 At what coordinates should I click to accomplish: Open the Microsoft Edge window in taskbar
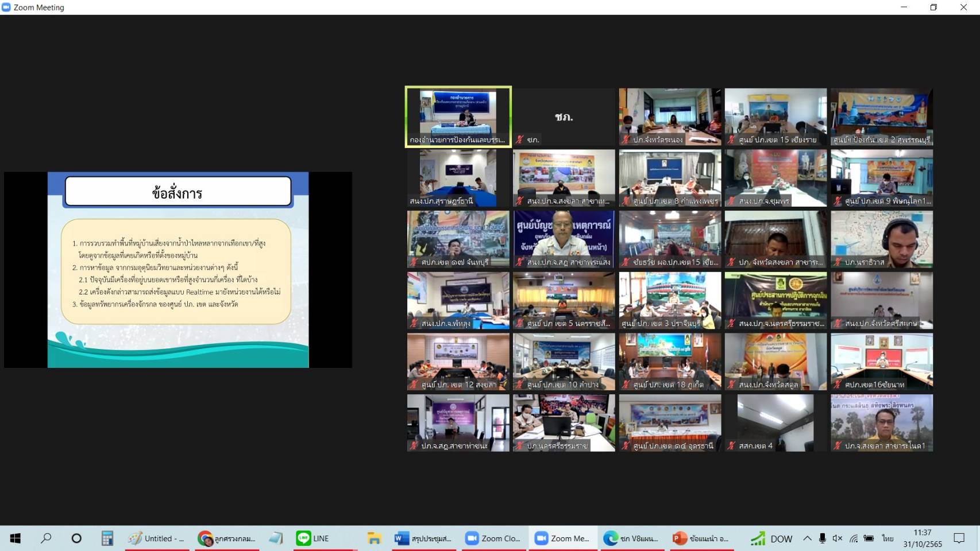pos(631,538)
